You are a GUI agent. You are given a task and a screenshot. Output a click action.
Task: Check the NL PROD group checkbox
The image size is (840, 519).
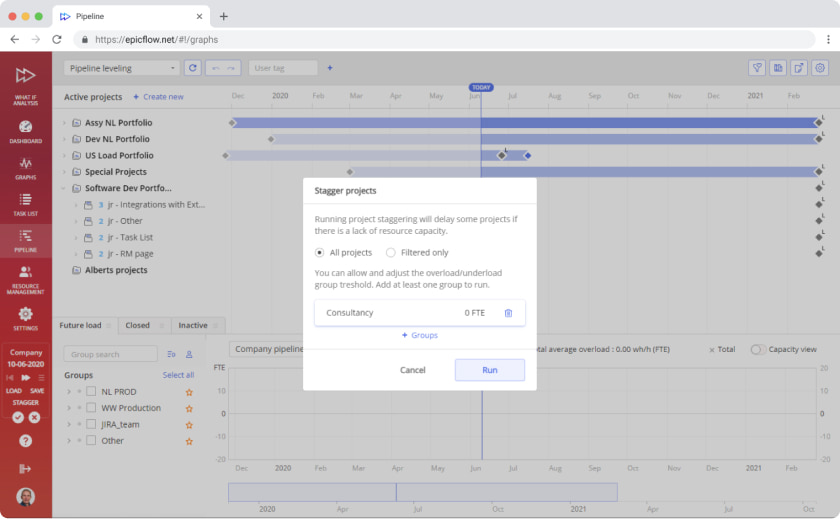(x=91, y=392)
